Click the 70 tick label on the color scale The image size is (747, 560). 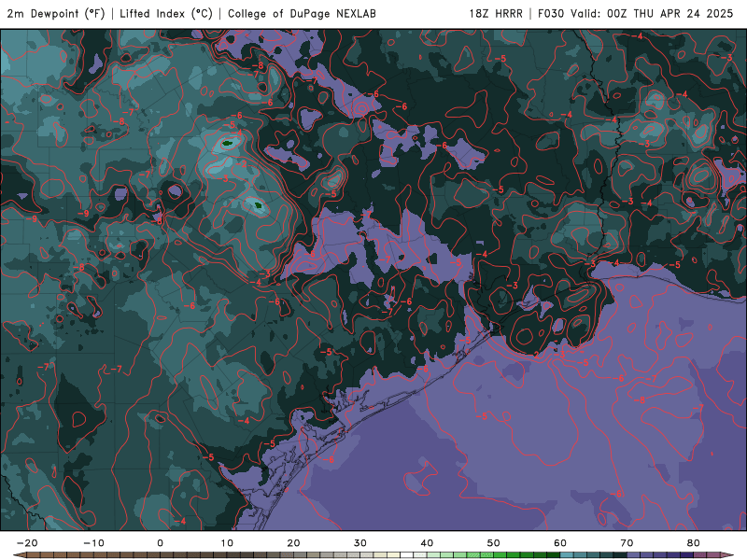click(x=627, y=543)
